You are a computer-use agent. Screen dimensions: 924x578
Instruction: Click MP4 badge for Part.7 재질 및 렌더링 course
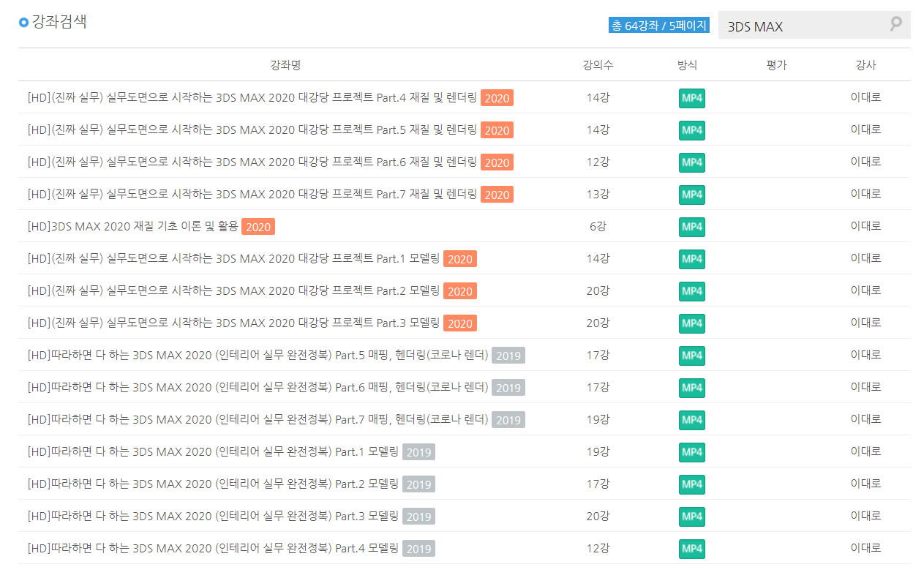point(692,195)
